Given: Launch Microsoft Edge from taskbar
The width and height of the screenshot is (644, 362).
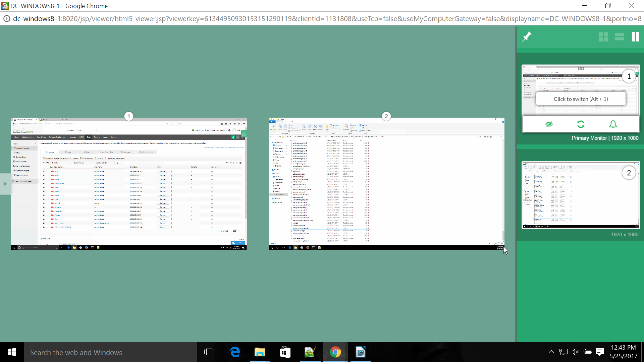Looking at the screenshot, I should tap(235, 352).
